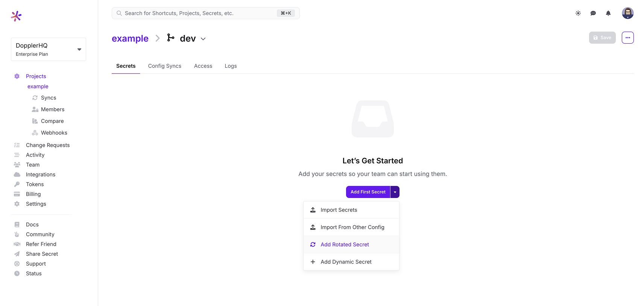Click the Team group icon
The width and height of the screenshot is (644, 306).
(17, 165)
